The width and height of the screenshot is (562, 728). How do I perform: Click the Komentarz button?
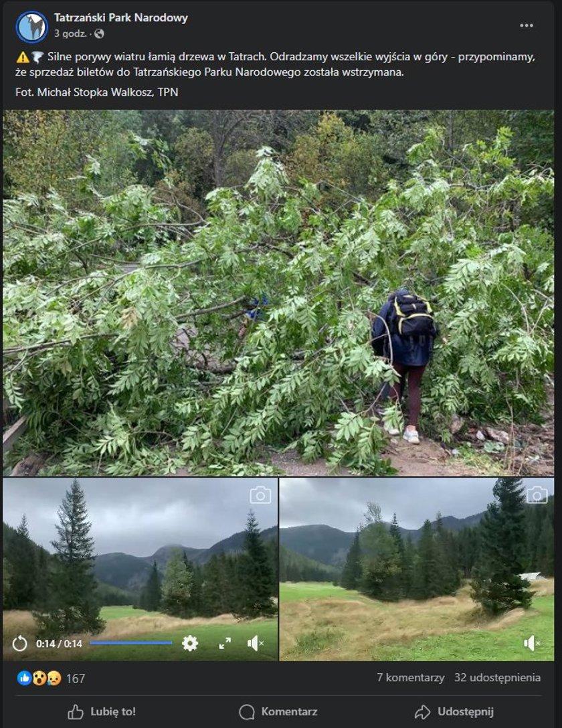click(x=278, y=712)
